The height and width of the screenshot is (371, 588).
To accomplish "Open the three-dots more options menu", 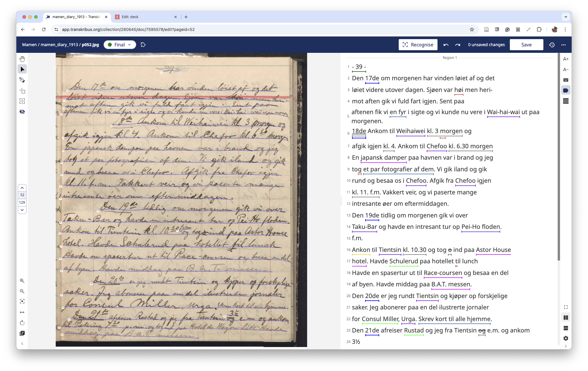I will (x=563, y=45).
